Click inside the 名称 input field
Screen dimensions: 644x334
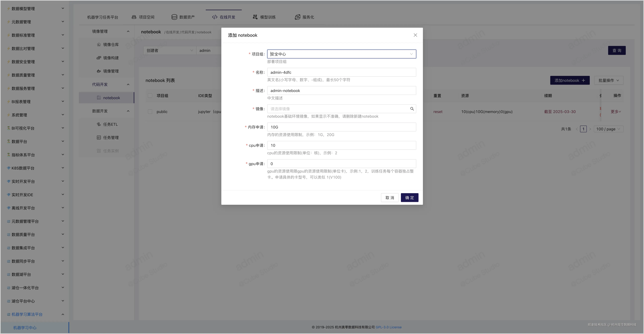pos(341,72)
